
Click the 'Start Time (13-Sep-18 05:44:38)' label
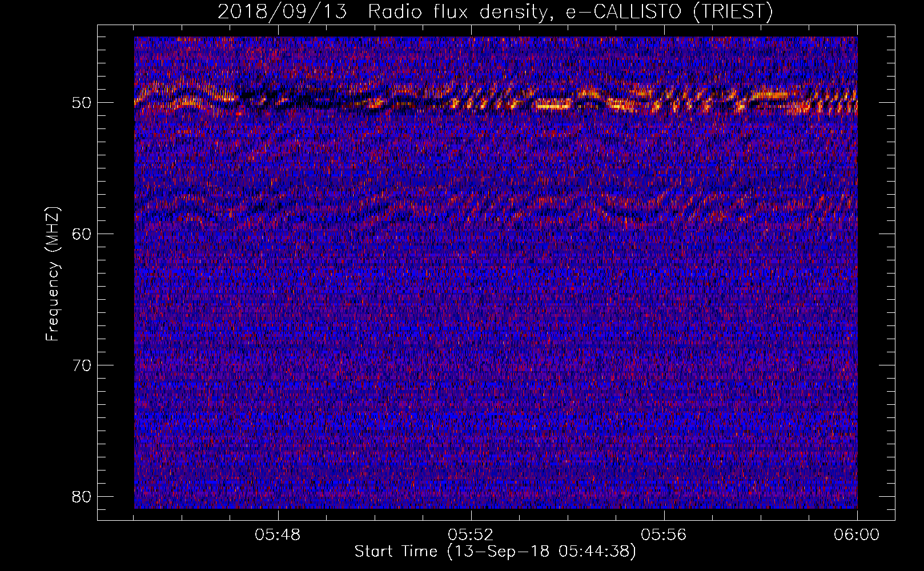(495, 552)
